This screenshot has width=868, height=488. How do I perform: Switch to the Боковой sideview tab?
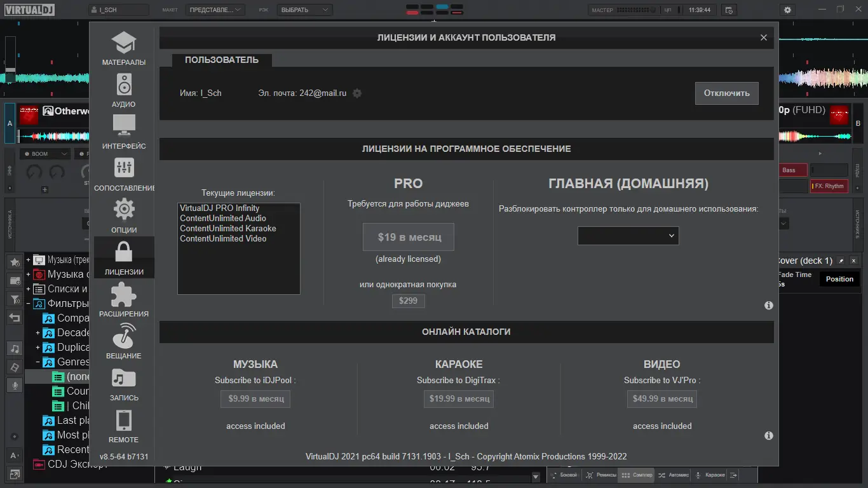[564, 475]
